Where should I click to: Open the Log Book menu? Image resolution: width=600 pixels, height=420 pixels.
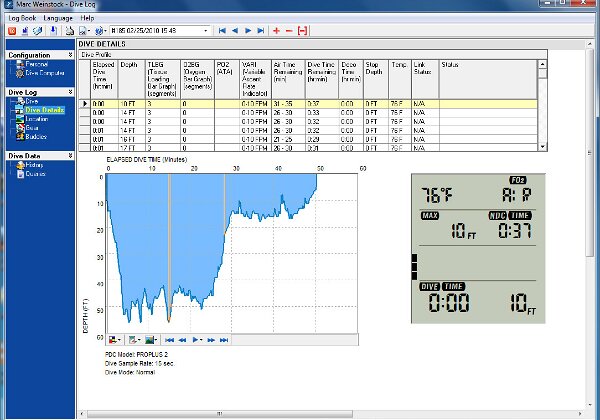[x=22, y=18]
